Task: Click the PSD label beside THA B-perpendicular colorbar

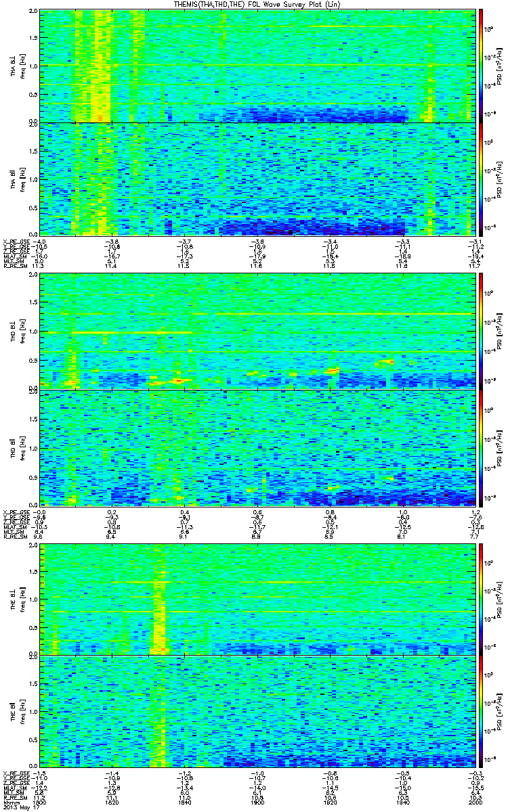Action: click(498, 66)
